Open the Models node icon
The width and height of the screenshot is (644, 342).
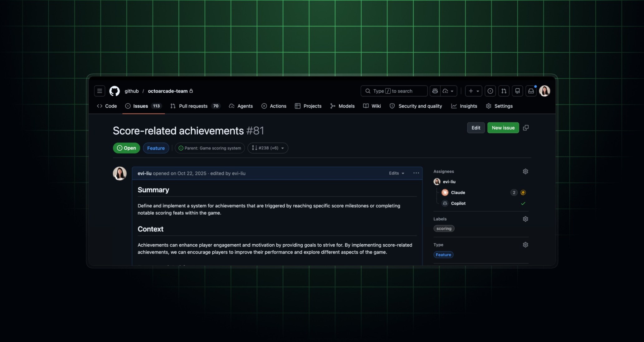[333, 106]
